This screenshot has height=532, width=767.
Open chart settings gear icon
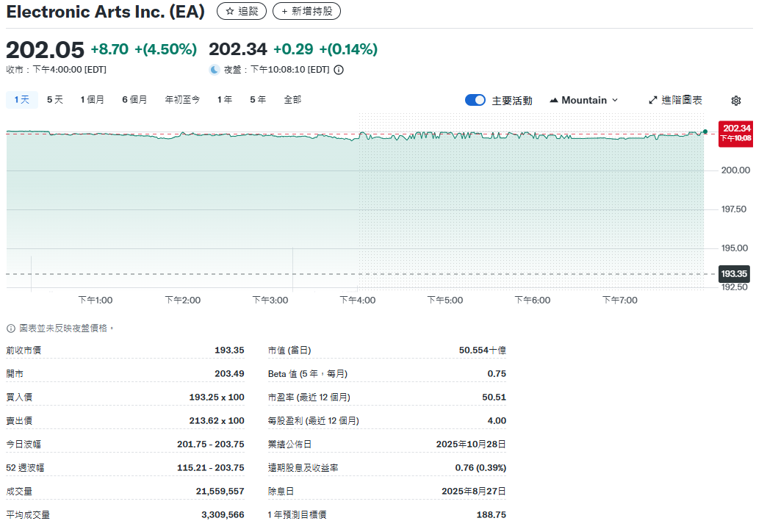click(x=735, y=101)
